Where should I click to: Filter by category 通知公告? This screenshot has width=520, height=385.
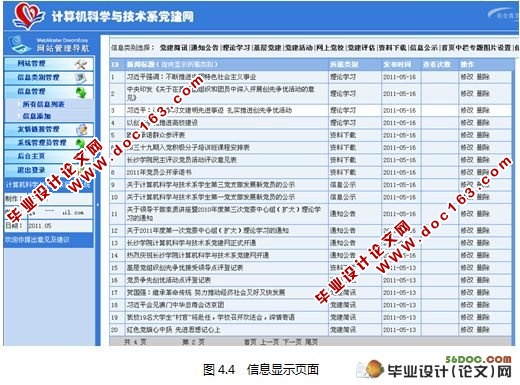(205, 48)
